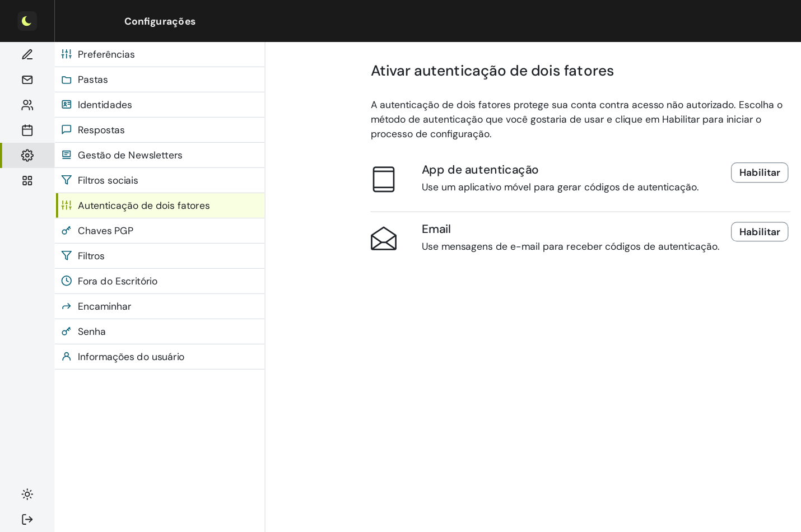Click the 'Use mensagens de e-mail' description
Screen dimensions: 801x532
pyautogui.click(x=571, y=246)
